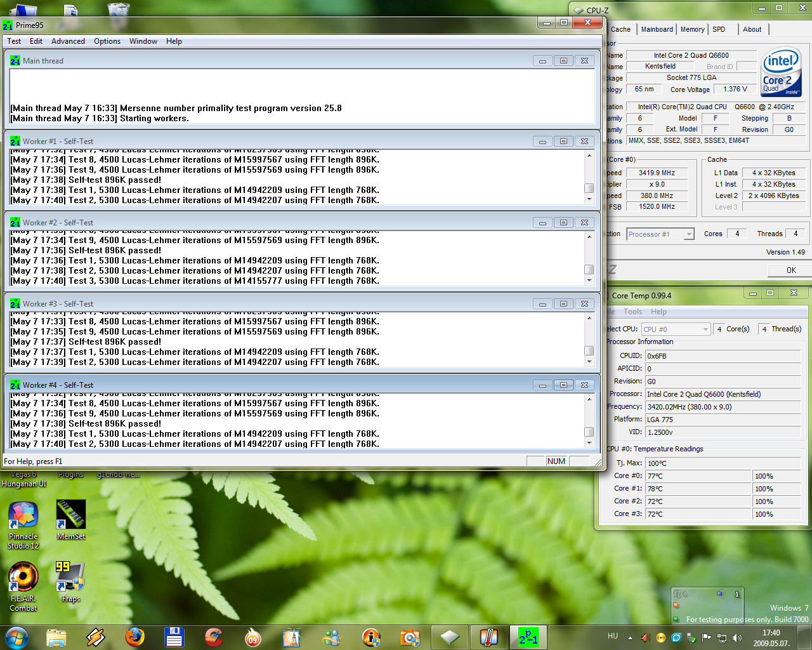Launch the F.E.A.R. Combat desktop icon
Image resolution: width=812 pixels, height=650 pixels.
pyautogui.click(x=23, y=586)
